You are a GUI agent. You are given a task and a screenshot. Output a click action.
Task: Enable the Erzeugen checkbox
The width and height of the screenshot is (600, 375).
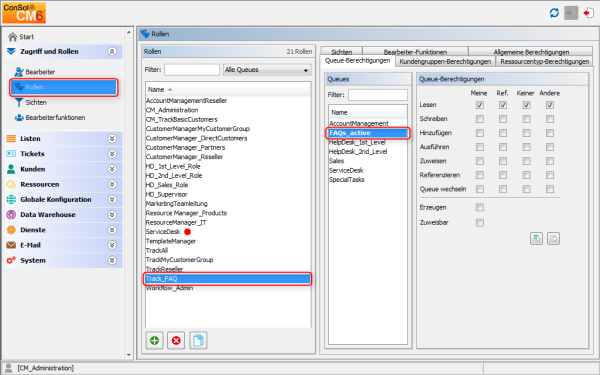pyautogui.click(x=479, y=207)
